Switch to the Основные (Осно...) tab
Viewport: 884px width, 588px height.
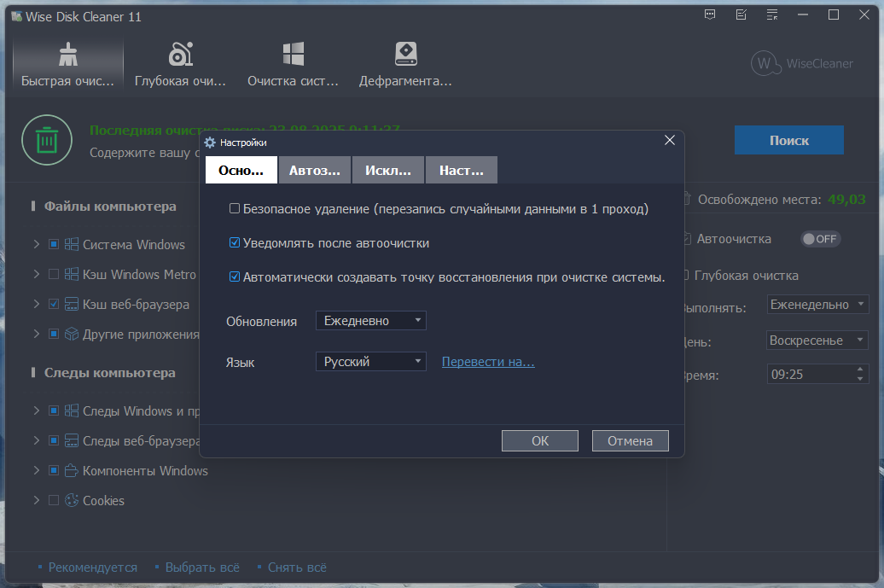(x=241, y=170)
